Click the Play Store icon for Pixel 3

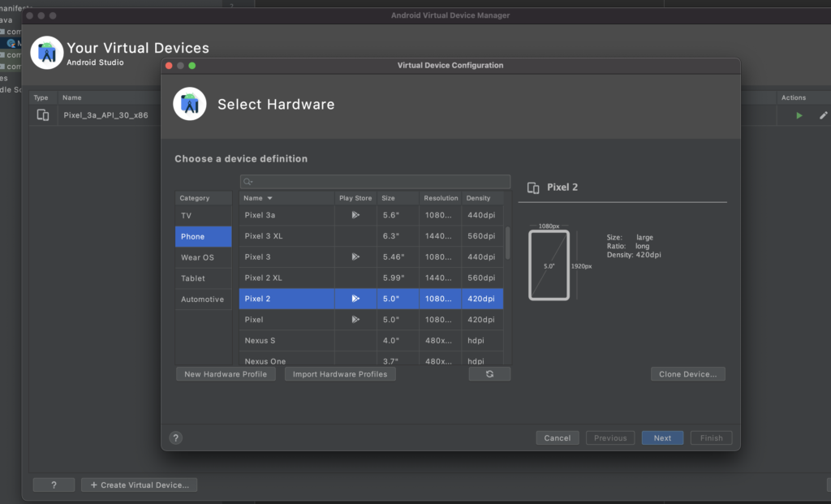[355, 257]
